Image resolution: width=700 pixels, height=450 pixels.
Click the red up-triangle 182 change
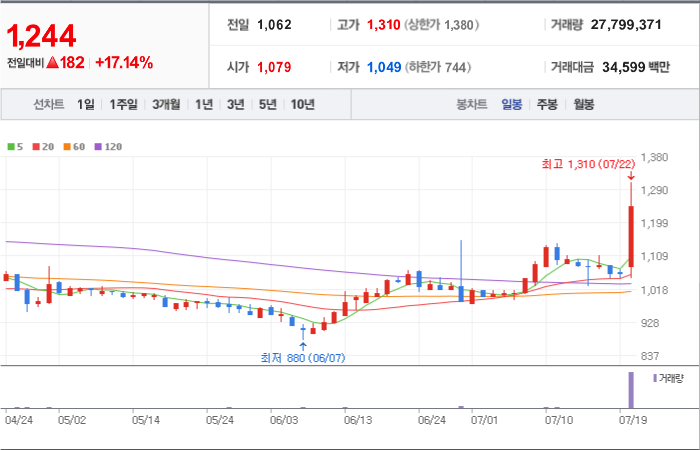[65, 63]
